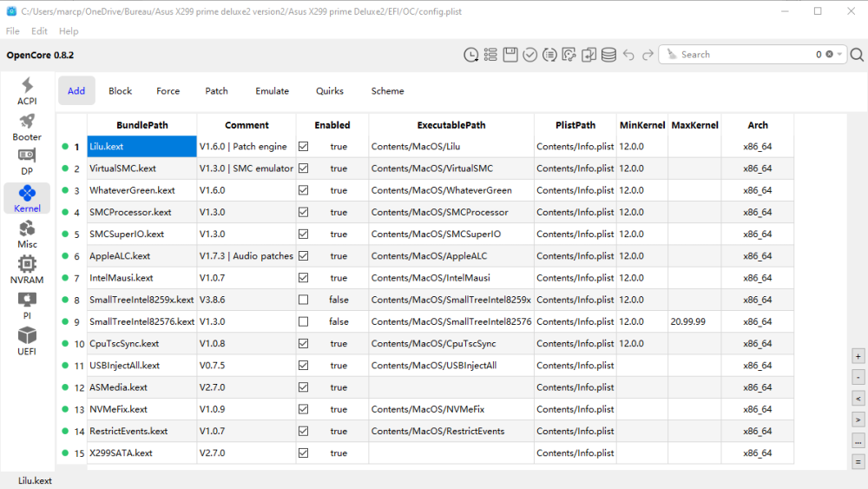The width and height of the screenshot is (868, 489).
Task: Toggle AppleALC.kext Enabled checkbox
Action: 303,256
